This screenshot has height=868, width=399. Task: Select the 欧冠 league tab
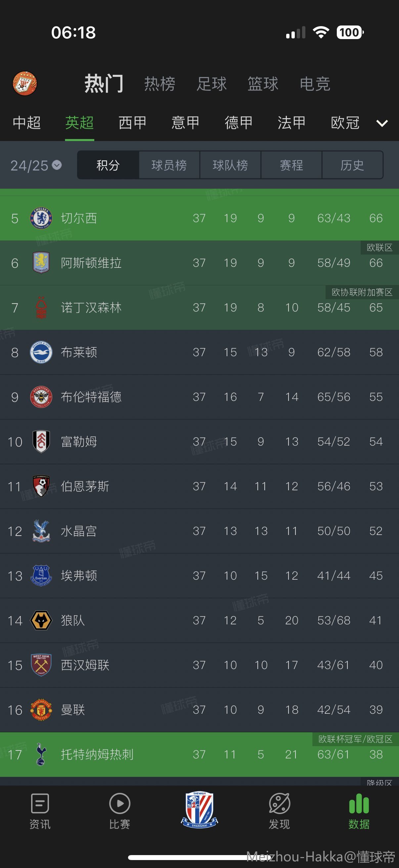(345, 122)
